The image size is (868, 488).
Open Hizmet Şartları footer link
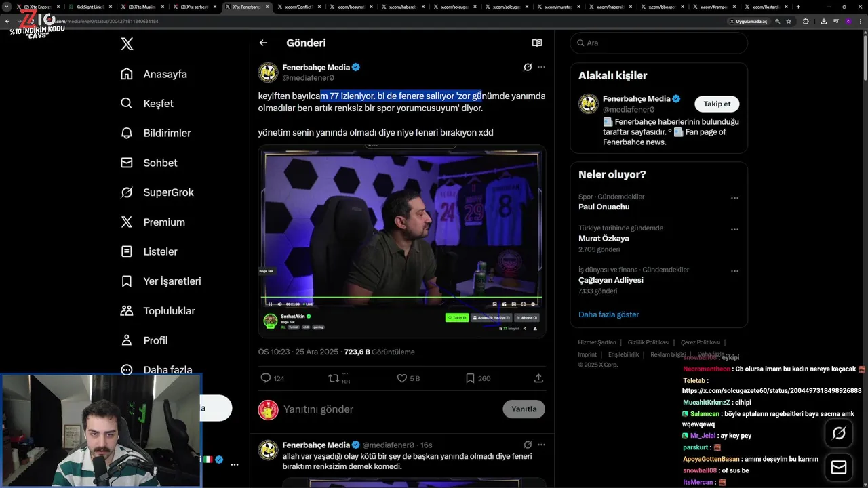coord(597,342)
